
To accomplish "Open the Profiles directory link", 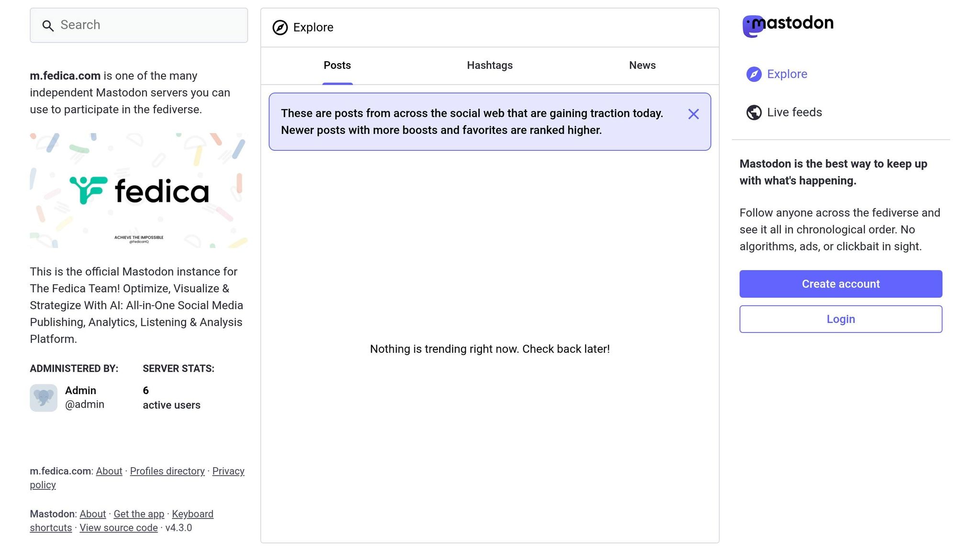I will 167,471.
